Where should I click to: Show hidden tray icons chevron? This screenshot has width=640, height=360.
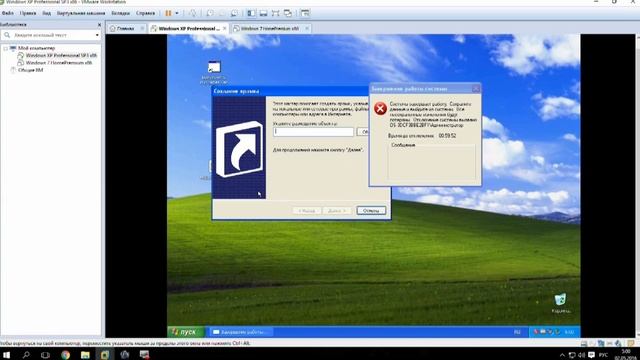pos(562,355)
